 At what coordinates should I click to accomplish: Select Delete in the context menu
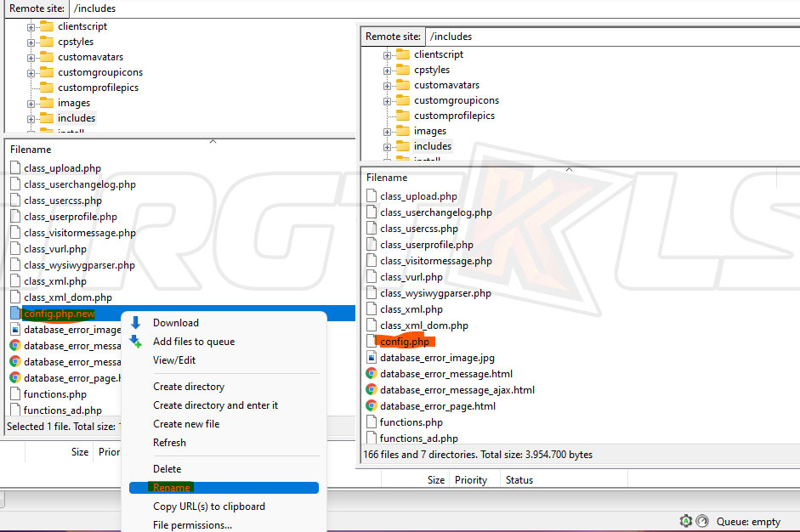[167, 469]
